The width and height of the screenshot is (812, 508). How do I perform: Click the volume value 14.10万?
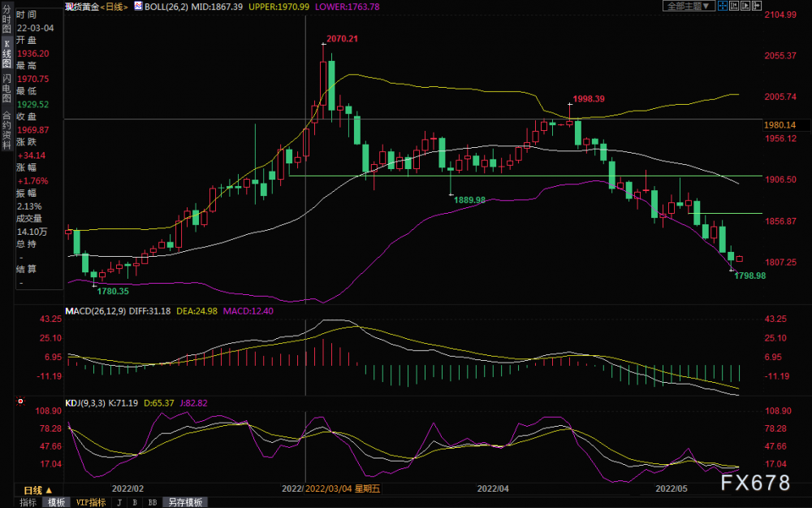[x=32, y=232]
